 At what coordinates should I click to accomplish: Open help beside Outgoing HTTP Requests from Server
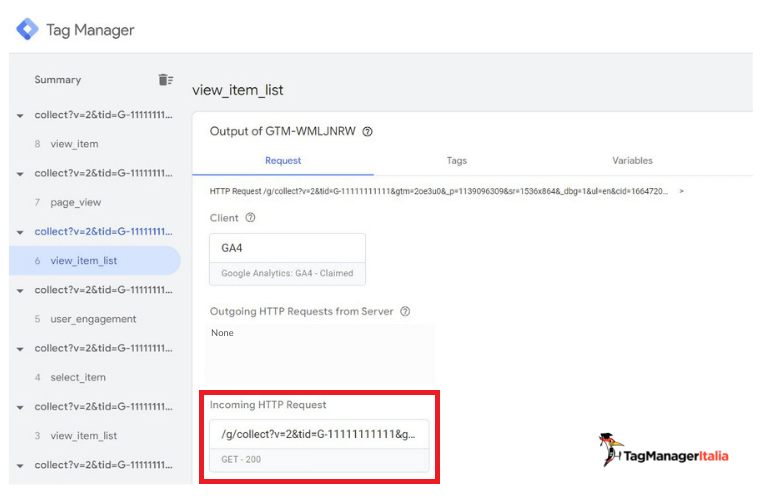405,311
